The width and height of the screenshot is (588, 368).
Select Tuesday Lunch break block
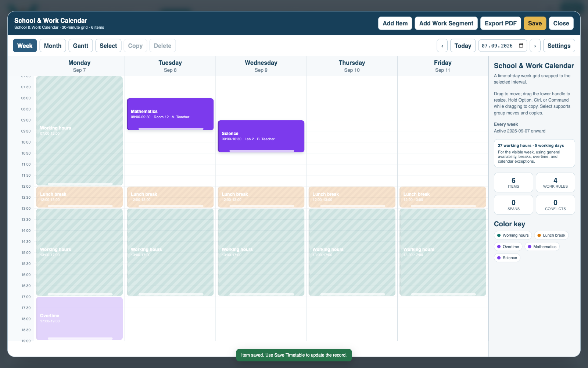point(170,197)
